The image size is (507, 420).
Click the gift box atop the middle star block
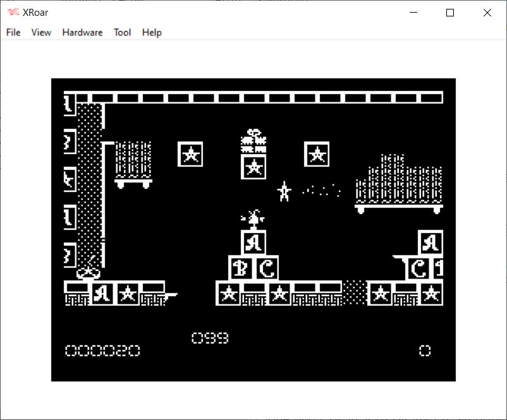coord(253,141)
